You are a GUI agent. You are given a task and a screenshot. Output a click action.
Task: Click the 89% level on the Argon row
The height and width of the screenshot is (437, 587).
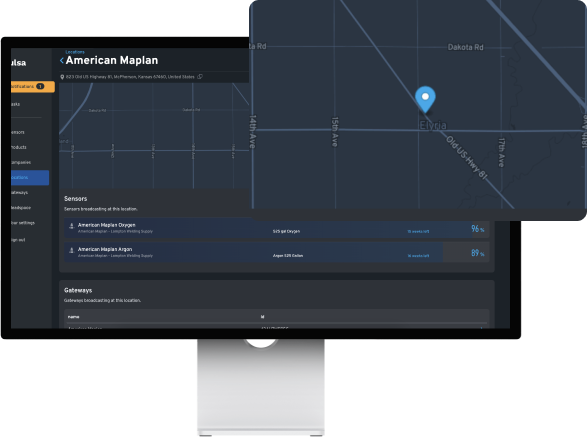tap(477, 253)
